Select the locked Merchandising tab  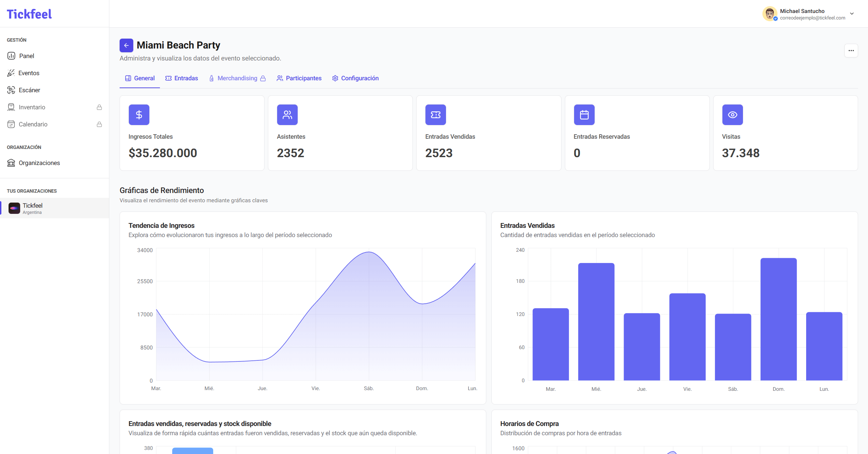coord(237,78)
